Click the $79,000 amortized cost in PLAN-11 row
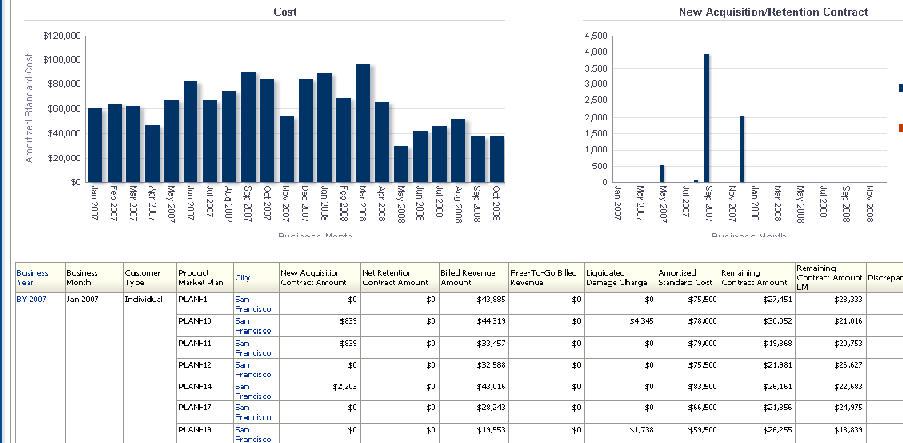The height and width of the screenshot is (443, 903). pos(702,343)
